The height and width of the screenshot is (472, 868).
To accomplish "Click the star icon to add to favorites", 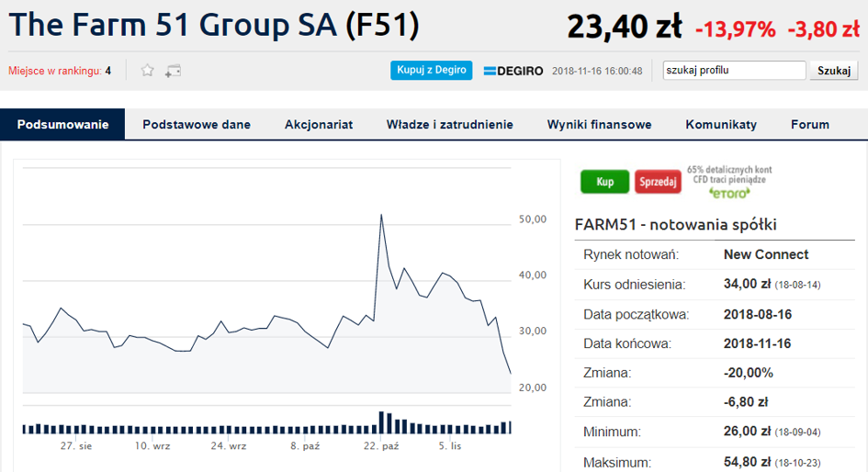I will point(147,71).
